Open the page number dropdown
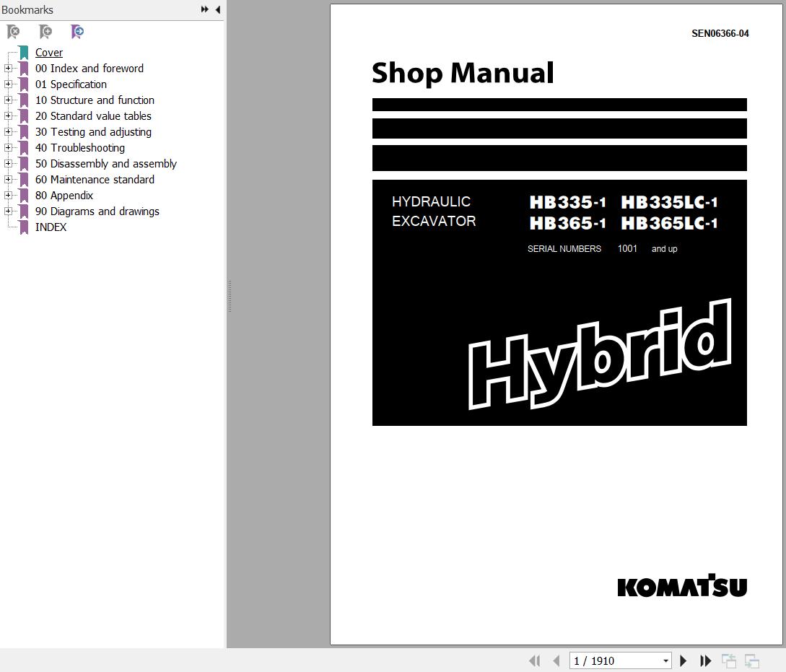Screen dimensions: 786x672 (665, 660)
